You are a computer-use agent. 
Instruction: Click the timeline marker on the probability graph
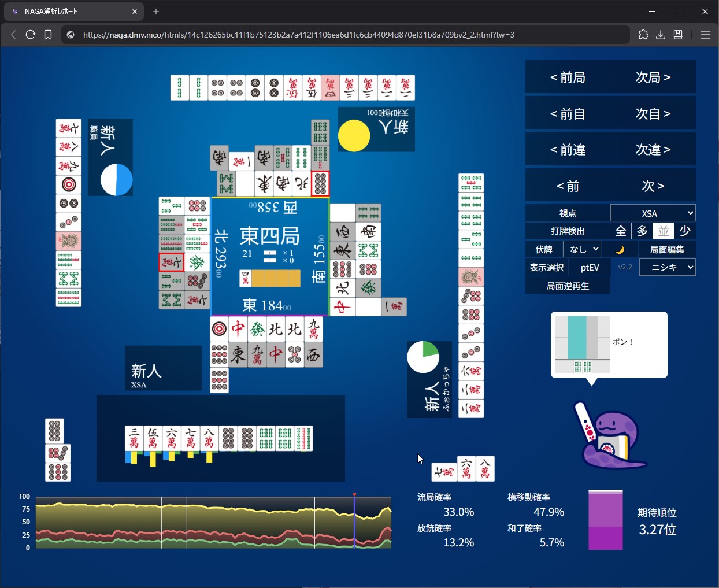[x=354, y=495]
